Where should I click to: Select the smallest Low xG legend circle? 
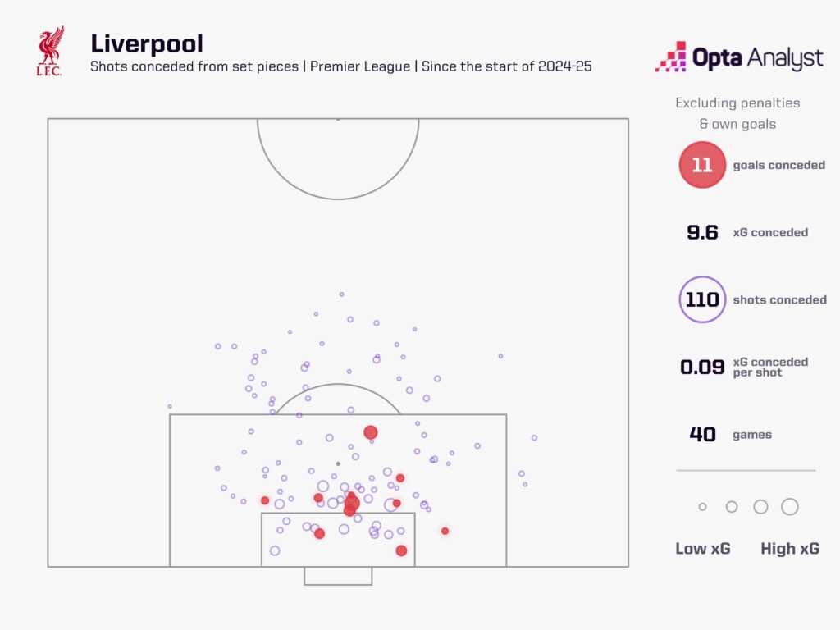(x=702, y=507)
